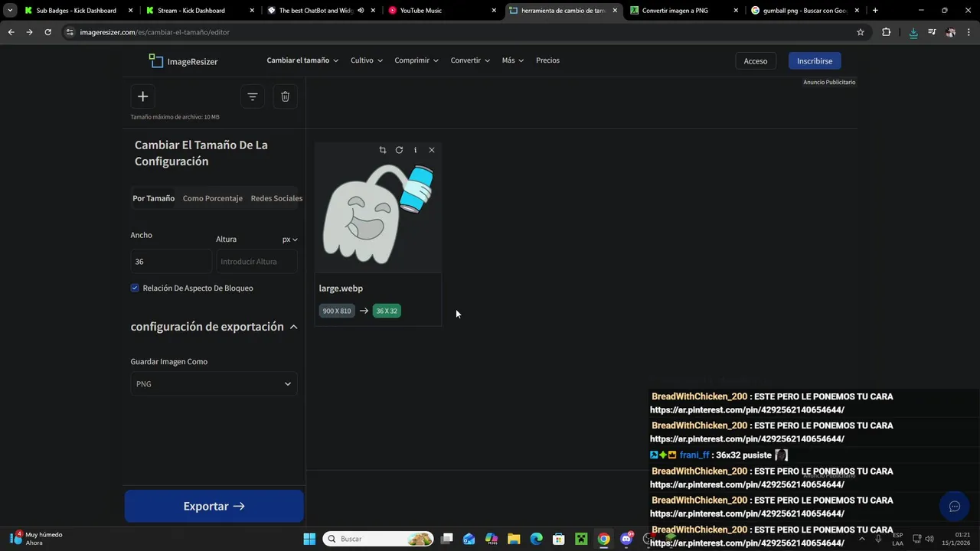Viewport: 980px width, 551px height.
Task: Click the Inscribirse button
Action: [x=815, y=61]
